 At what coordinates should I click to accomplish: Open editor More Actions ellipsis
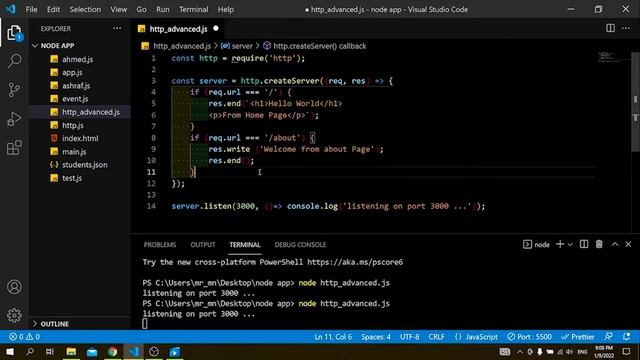(626, 28)
